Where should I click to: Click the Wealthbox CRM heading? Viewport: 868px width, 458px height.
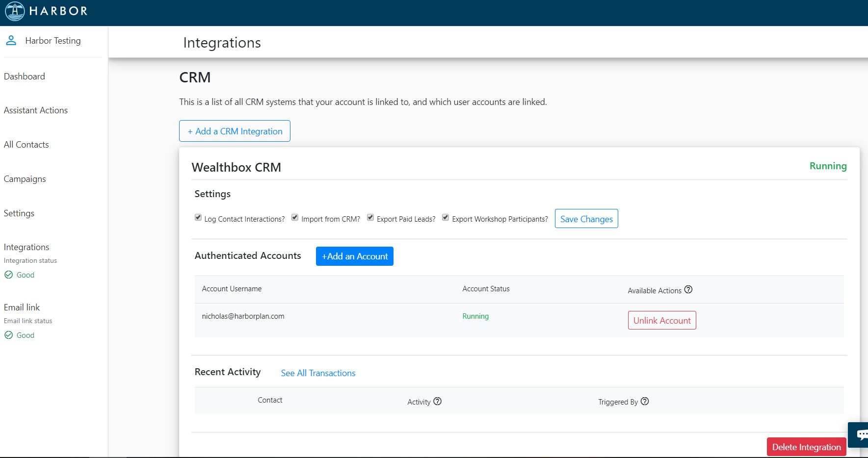click(x=237, y=167)
